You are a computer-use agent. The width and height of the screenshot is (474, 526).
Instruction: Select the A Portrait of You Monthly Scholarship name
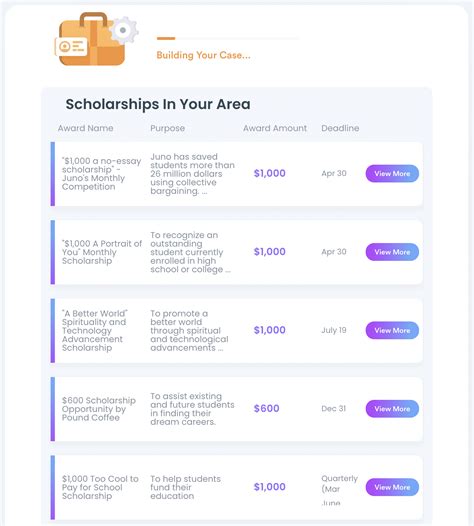pyautogui.click(x=102, y=252)
